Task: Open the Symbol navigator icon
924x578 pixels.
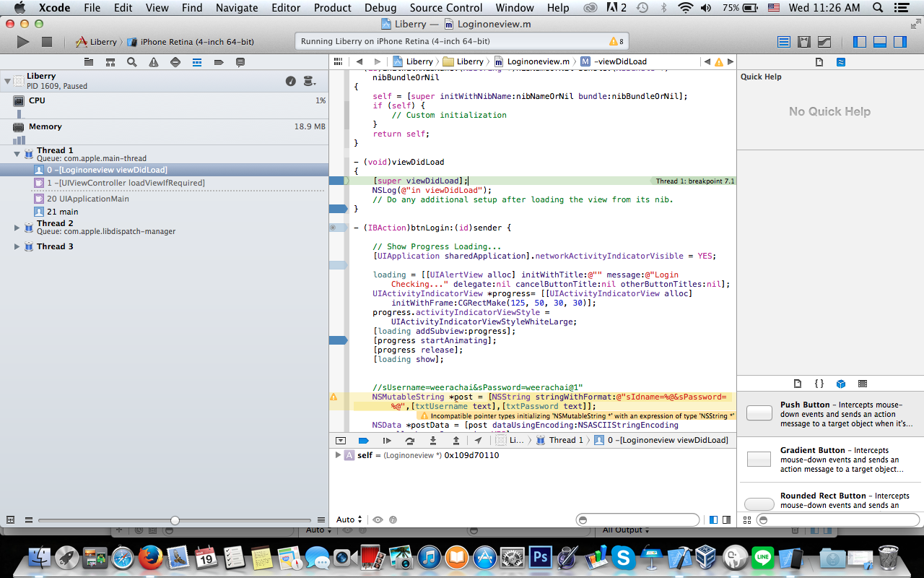Action: tap(110, 62)
